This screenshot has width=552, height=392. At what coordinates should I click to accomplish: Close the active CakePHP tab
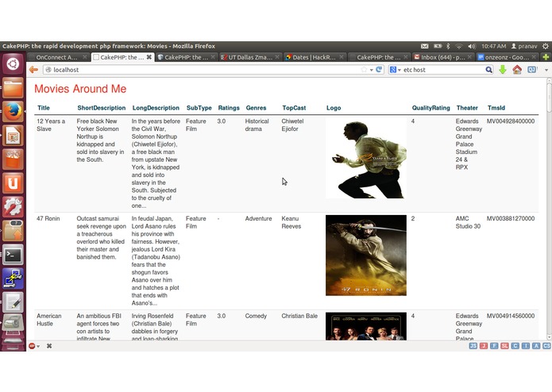pyautogui.click(x=149, y=57)
